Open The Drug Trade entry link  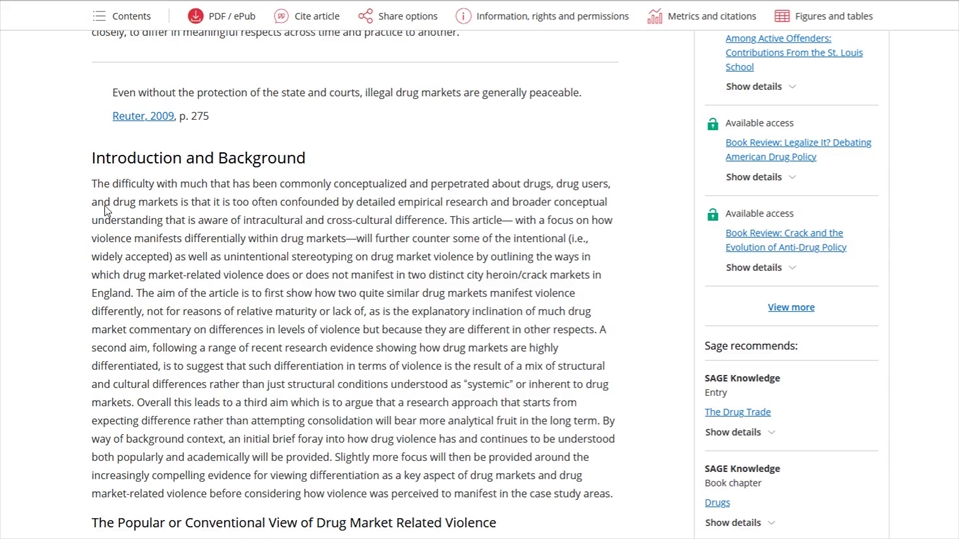pos(737,412)
